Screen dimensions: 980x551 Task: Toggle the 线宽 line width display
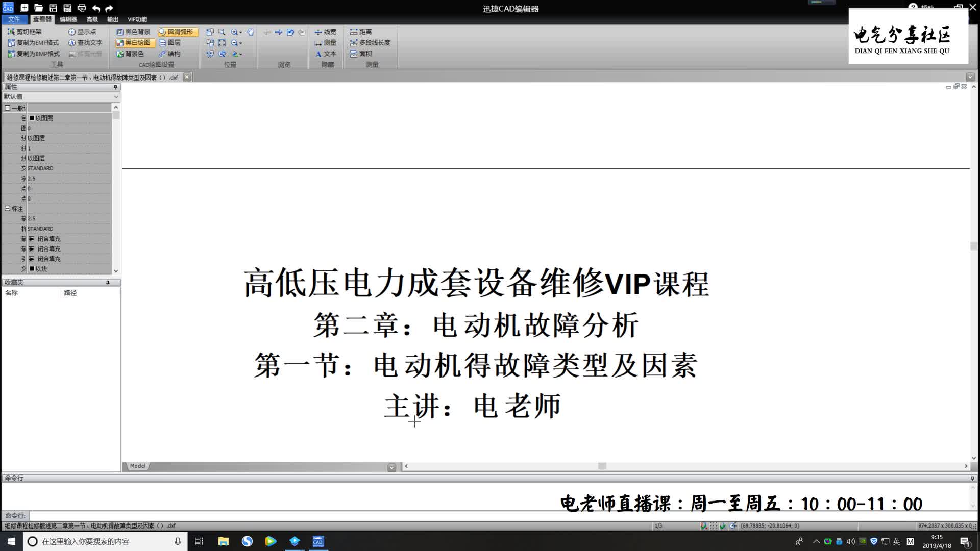coord(325,32)
